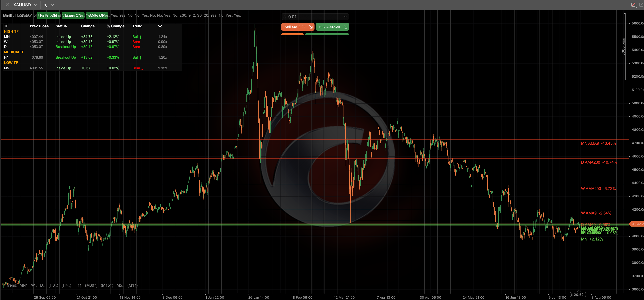Click the orange sell sentiment bar
644x300 pixels.
[x=292, y=34]
